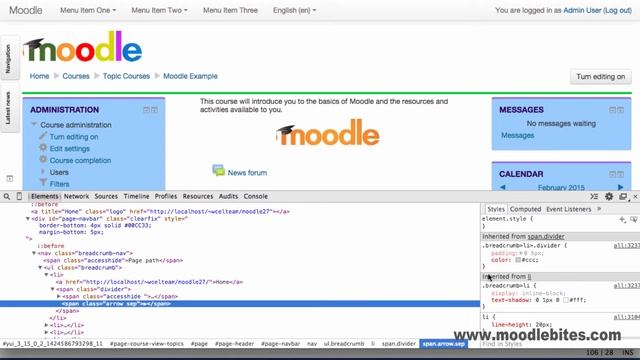This screenshot has height=360, width=640.
Task: Collapse the Course administration tree
Action: (x=34, y=124)
